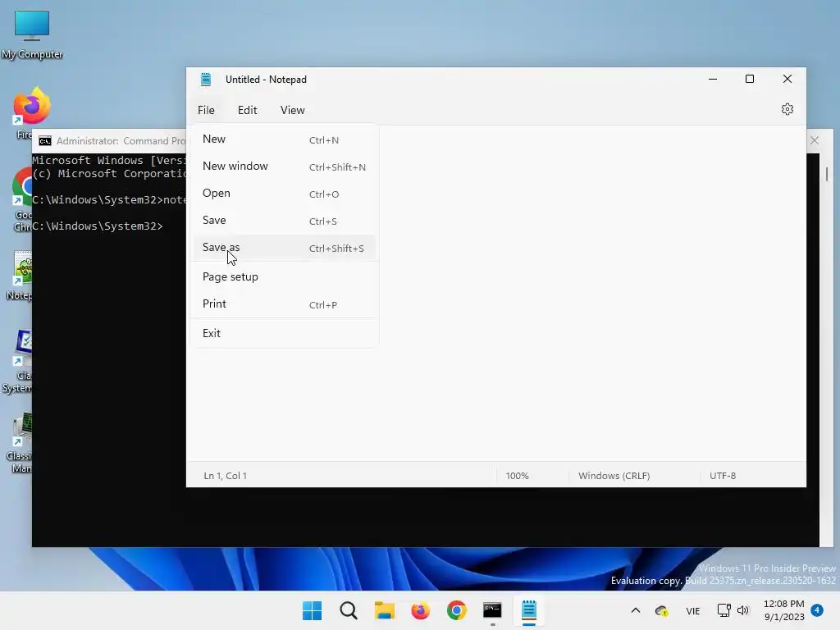This screenshot has height=630, width=840.
Task: Open the Edit menu in Notepad
Action: pos(248,110)
